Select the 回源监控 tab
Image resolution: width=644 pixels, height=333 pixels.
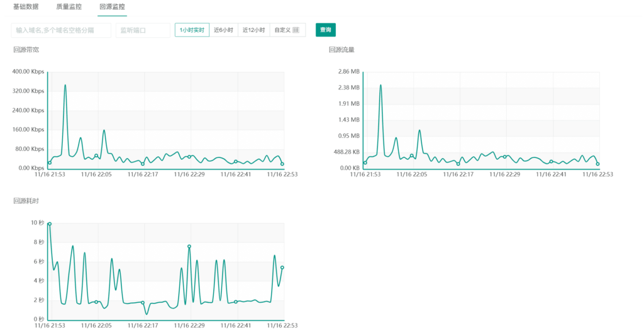pos(112,7)
